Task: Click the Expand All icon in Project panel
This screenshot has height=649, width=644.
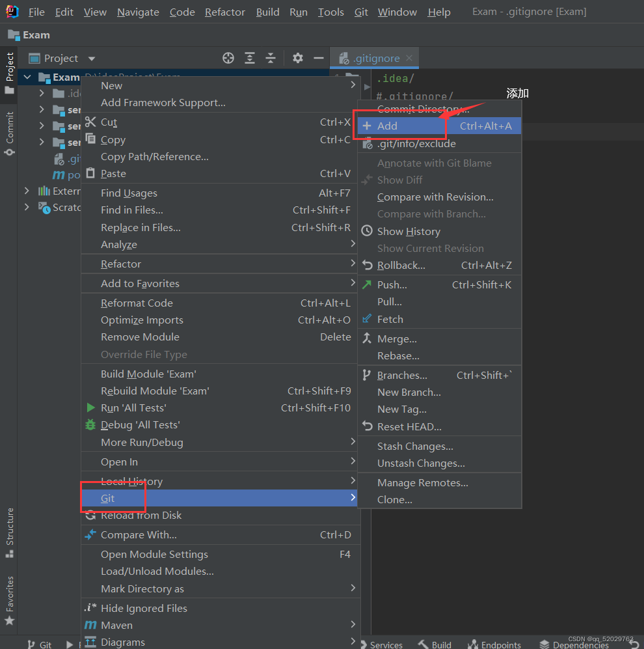Action: 249,58
